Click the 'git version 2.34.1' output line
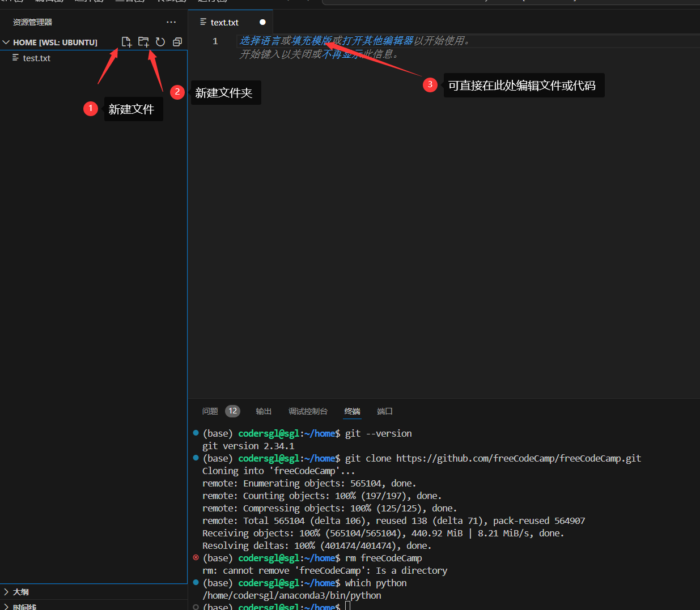The width and height of the screenshot is (700, 610). tap(248, 446)
